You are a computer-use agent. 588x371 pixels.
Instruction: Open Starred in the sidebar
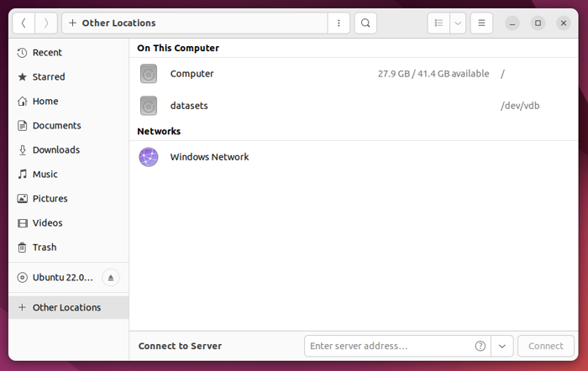49,77
